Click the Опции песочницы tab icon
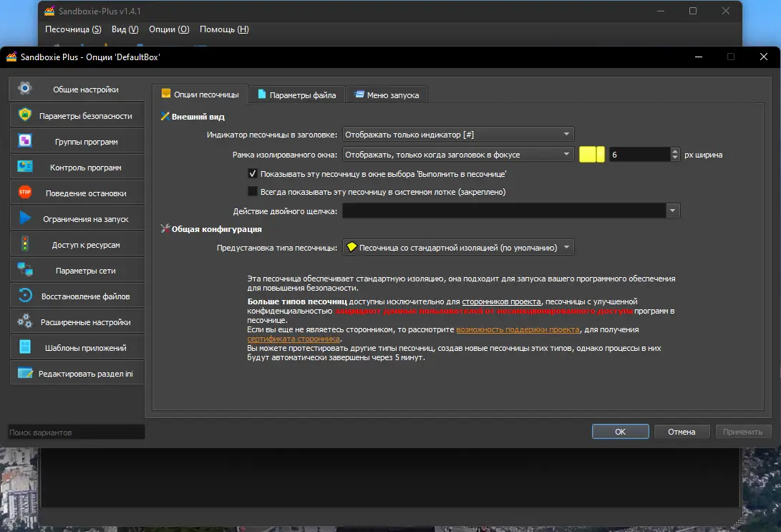 (x=166, y=94)
